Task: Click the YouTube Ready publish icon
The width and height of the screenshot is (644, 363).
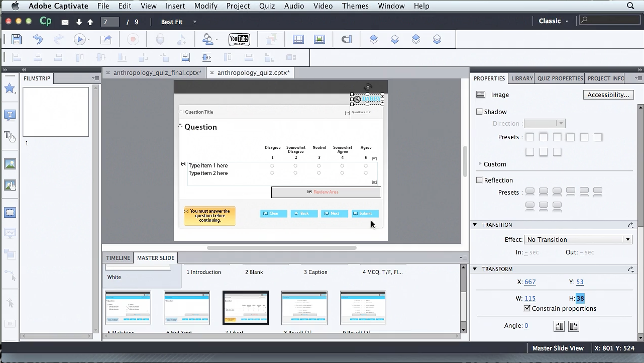Action: [x=239, y=39]
